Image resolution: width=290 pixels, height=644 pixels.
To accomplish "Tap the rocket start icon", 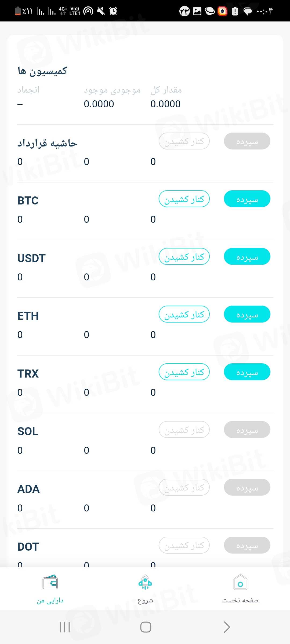I will 145,582.
